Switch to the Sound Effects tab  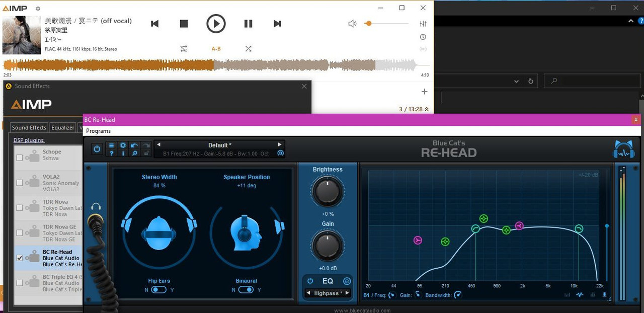point(29,128)
